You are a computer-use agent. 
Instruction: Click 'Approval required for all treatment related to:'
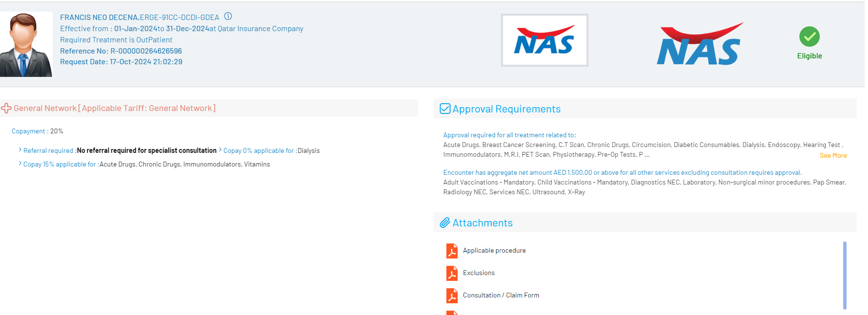pyautogui.click(x=509, y=135)
